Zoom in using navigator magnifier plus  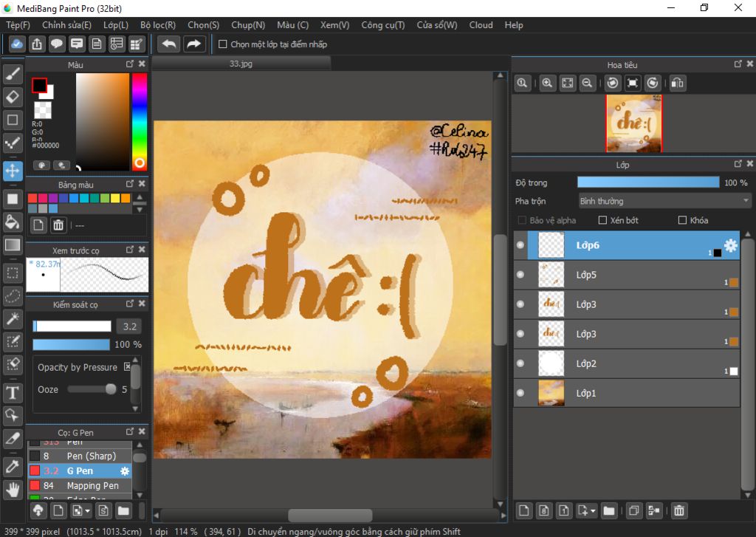547,83
